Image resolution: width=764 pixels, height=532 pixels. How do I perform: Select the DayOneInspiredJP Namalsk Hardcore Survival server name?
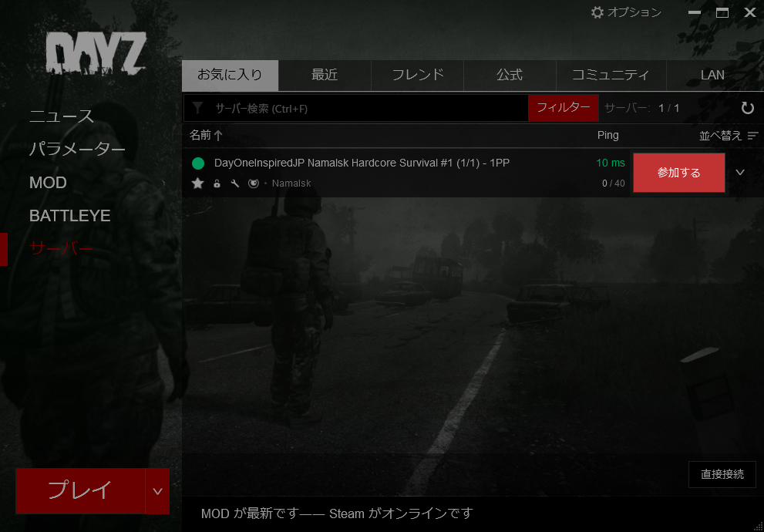pos(362,163)
